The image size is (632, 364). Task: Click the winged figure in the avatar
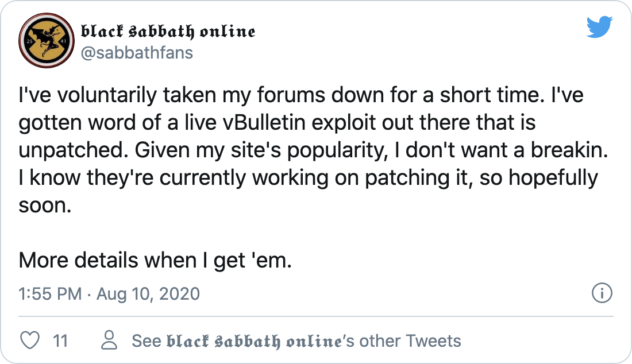point(45,40)
